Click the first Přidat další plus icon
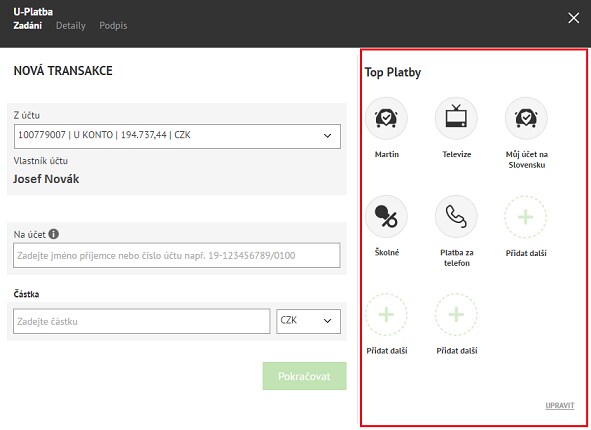 [x=525, y=217]
